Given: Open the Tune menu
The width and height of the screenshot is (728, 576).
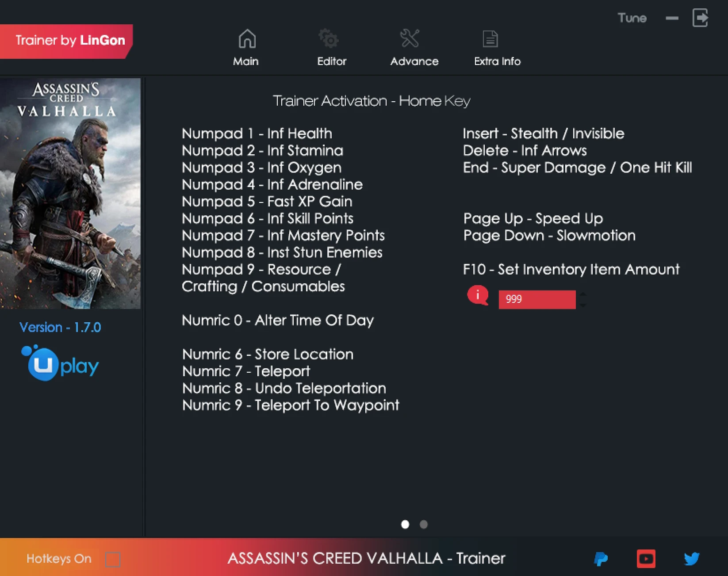Looking at the screenshot, I should [x=632, y=18].
